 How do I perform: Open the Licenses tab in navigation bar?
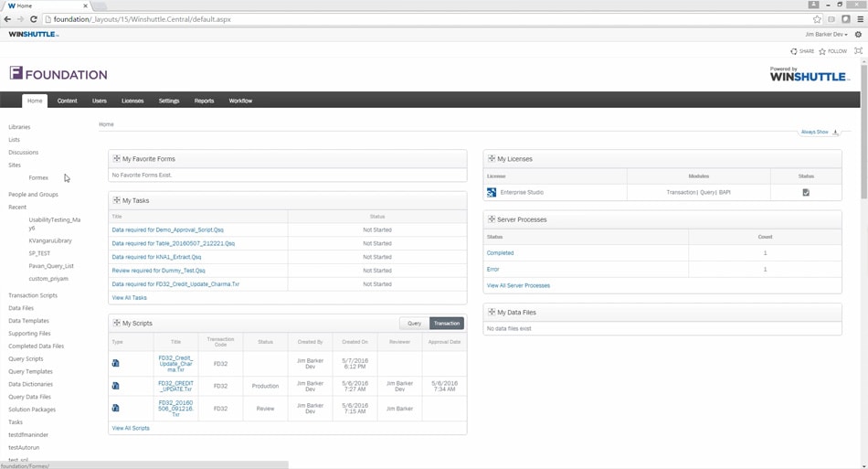[x=132, y=101]
